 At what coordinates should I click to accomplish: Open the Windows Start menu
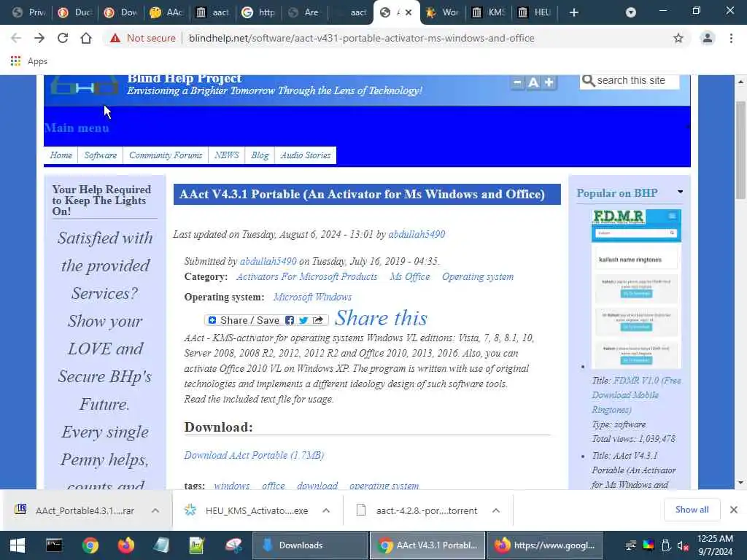18,545
